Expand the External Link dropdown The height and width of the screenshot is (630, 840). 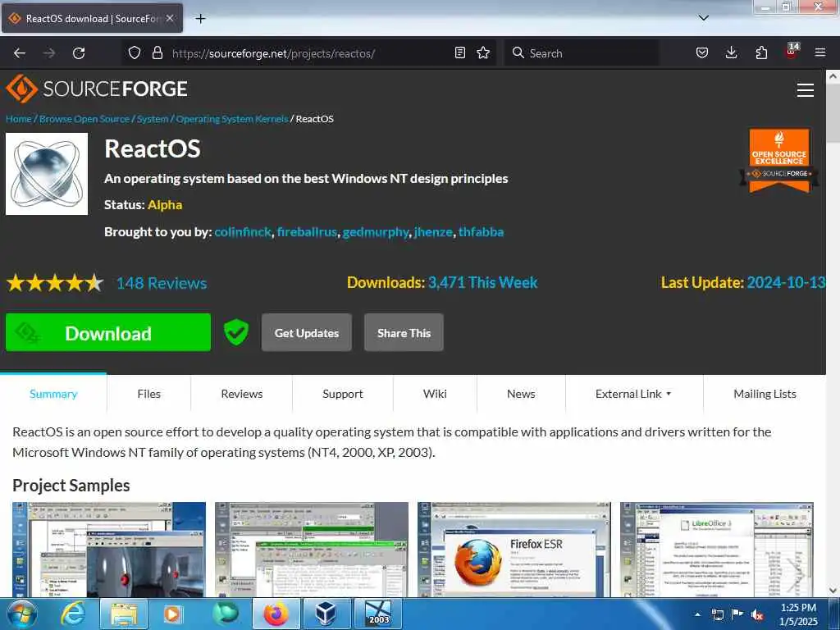click(634, 394)
